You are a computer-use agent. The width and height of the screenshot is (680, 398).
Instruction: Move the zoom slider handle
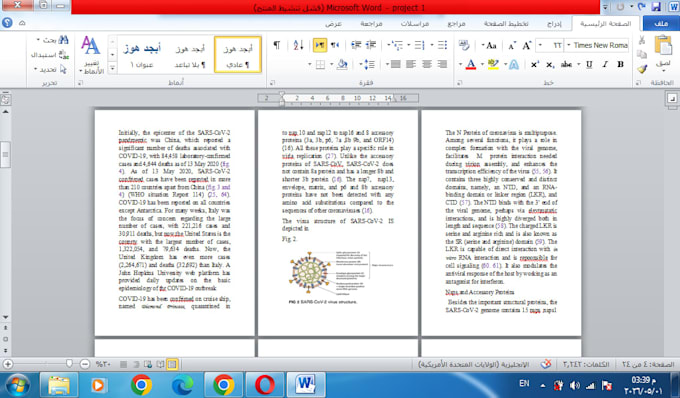tap(69, 363)
